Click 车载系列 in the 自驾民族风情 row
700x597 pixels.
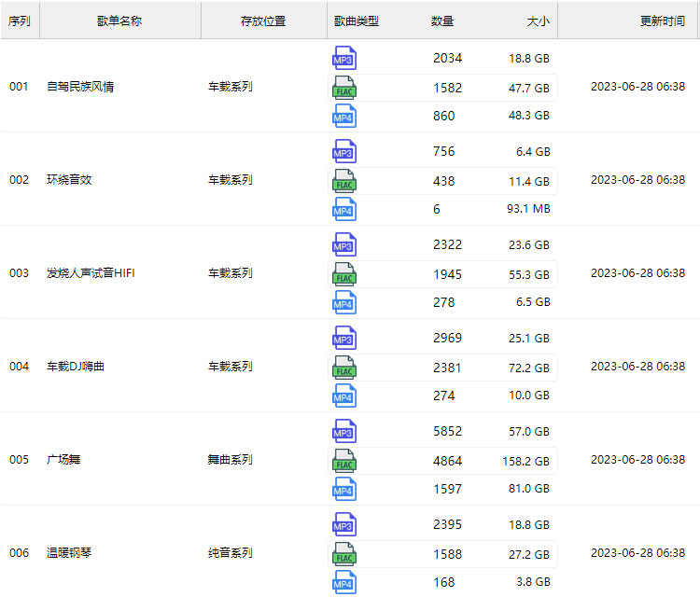coord(231,87)
